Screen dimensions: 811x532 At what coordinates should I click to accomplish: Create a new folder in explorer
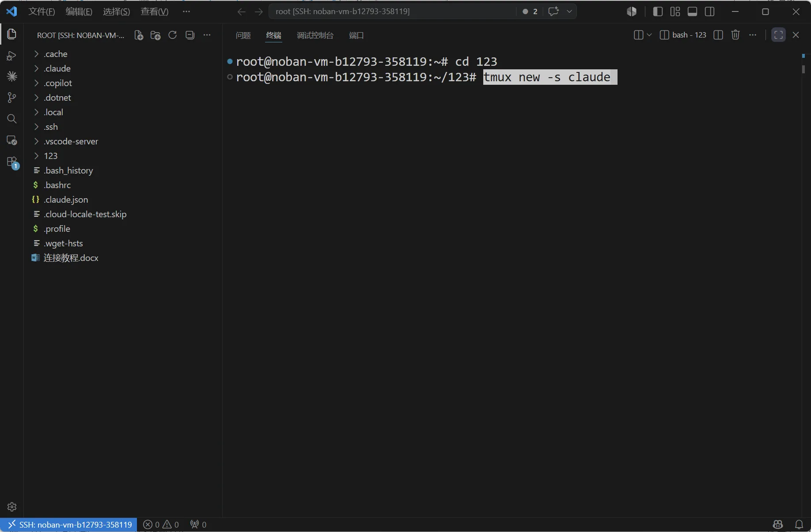point(155,35)
